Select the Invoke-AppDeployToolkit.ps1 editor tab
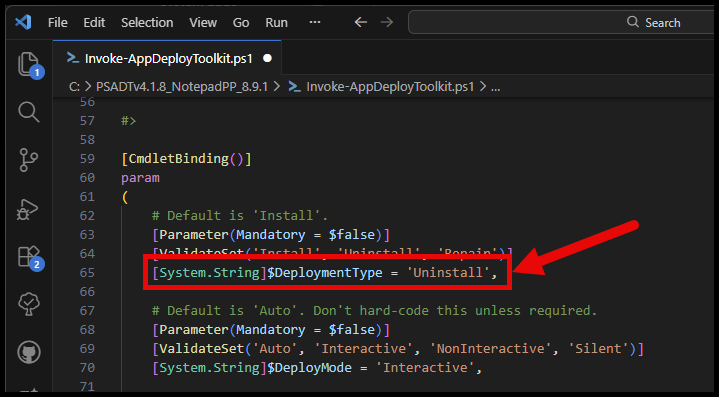 click(167, 59)
